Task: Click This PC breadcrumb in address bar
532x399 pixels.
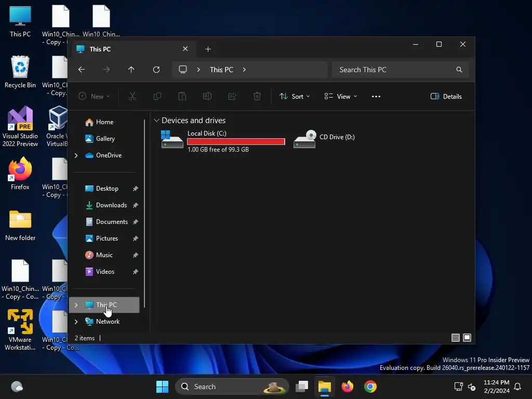Action: (x=221, y=70)
